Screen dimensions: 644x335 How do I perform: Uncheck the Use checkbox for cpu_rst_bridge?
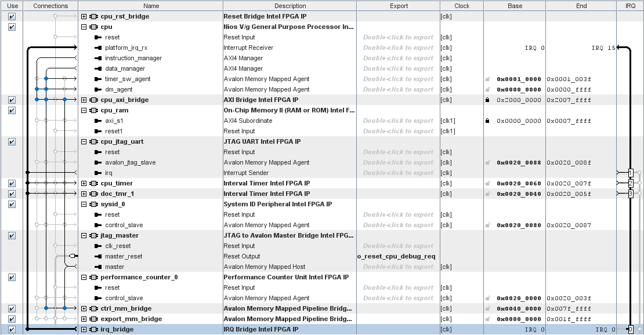(x=12, y=17)
